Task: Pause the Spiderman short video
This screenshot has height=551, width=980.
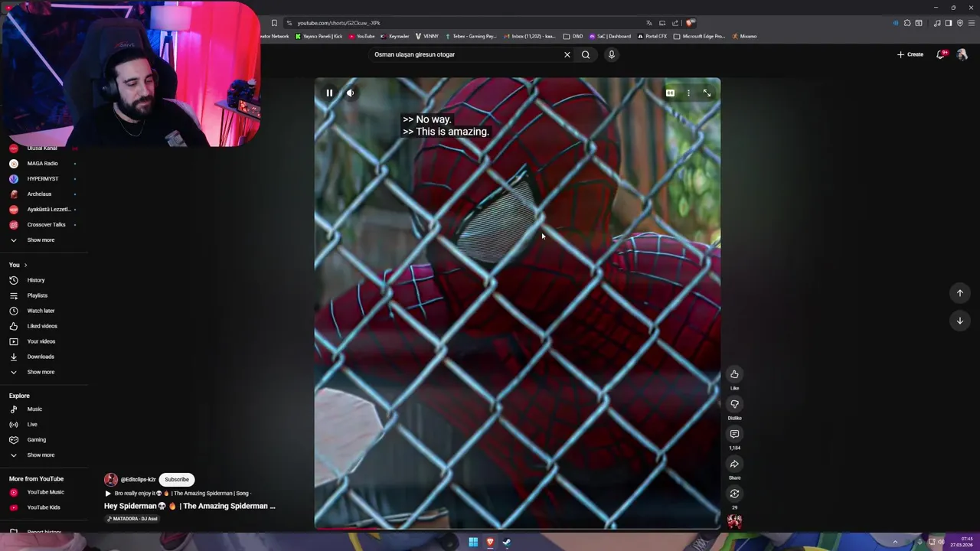Action: pyautogui.click(x=329, y=93)
